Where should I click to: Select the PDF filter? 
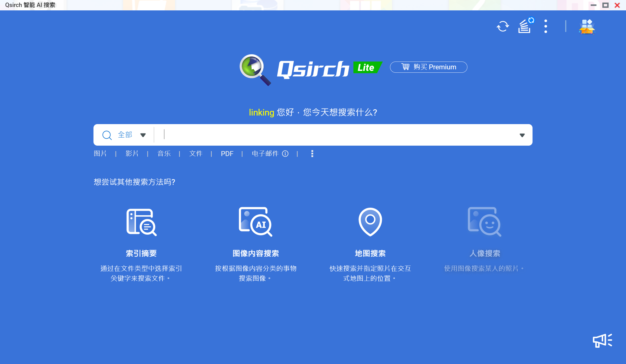[227, 154]
